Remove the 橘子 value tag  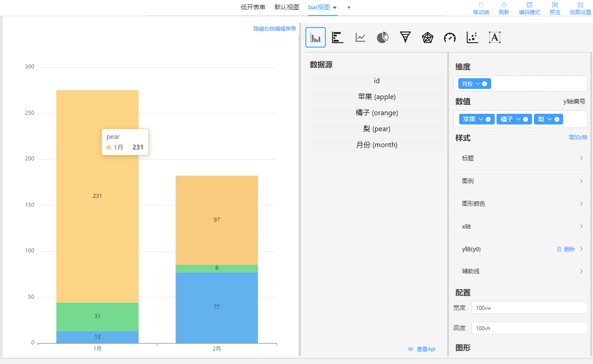click(525, 119)
